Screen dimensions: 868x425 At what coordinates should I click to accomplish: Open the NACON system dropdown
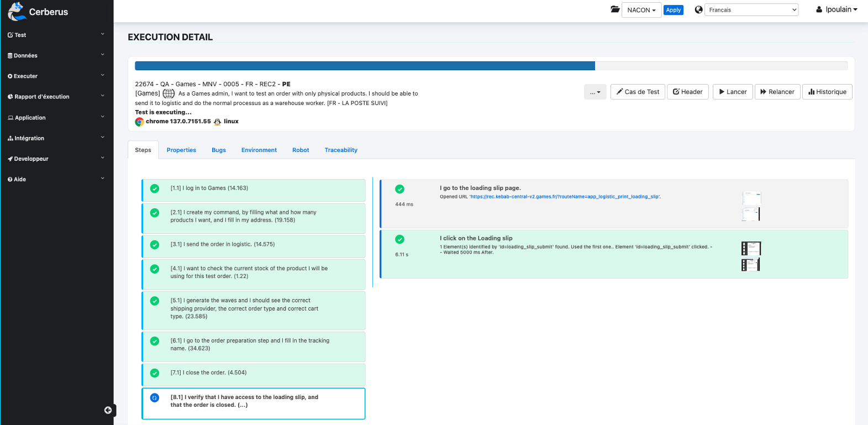[641, 10]
